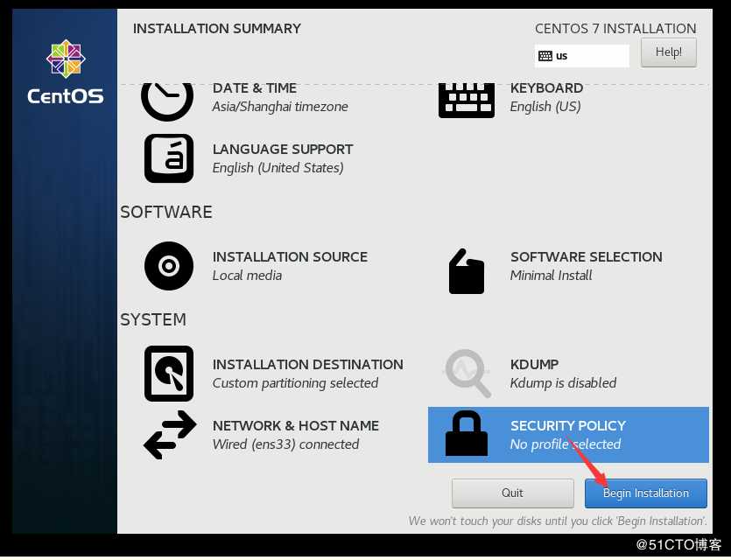
Task: Click 'English (US)' keyboard text
Action: (x=545, y=107)
